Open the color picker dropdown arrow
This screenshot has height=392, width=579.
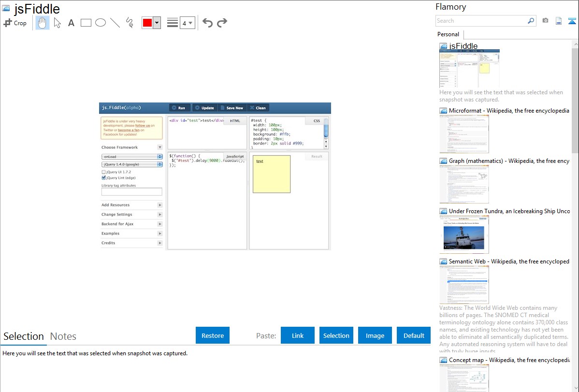click(x=157, y=23)
